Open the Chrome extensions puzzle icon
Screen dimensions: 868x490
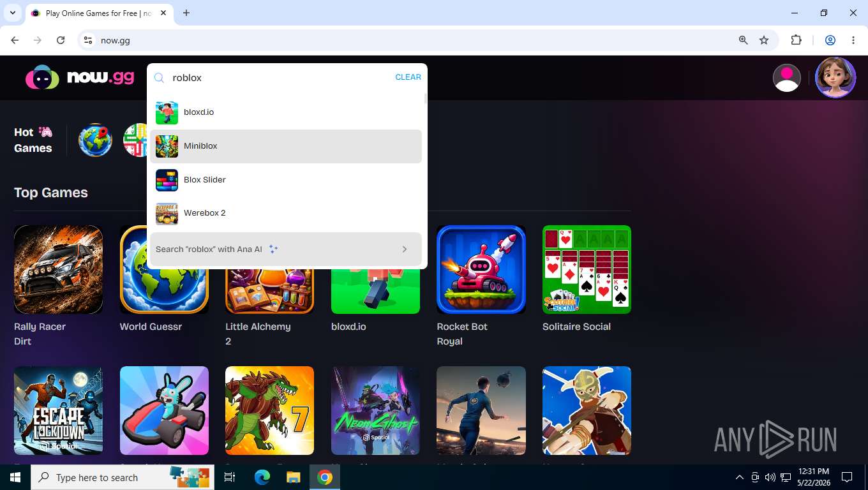click(796, 40)
